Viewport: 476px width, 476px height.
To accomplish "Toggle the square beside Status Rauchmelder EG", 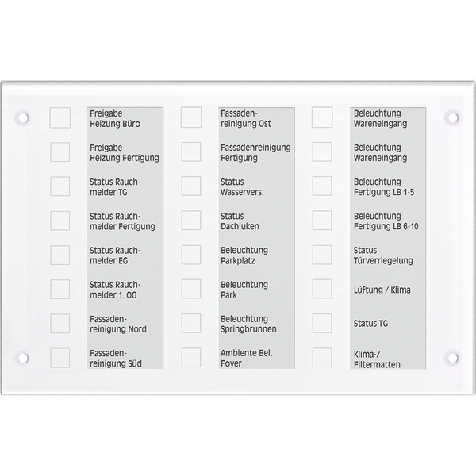I will click(x=60, y=255).
